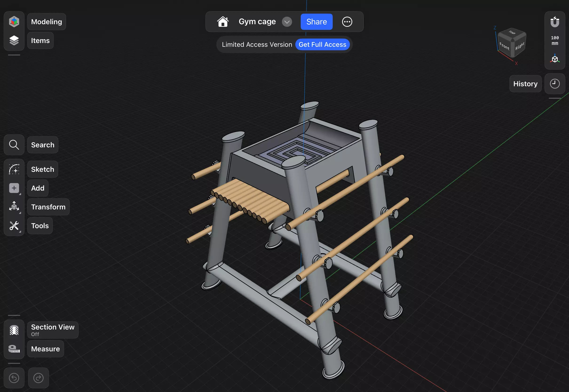Click the 100 mm grid size setting
The height and width of the screenshot is (392, 569).
click(x=554, y=40)
